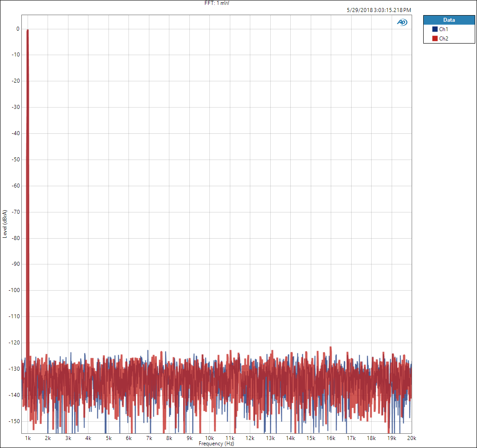Click the 15k frequency axis tick label
Viewport: 477px width, 448px height.
click(x=311, y=438)
